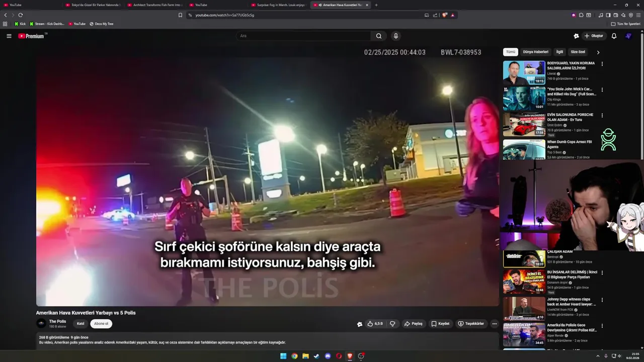The image size is (644, 362).
Task: Open the Stream - Kick Dashboard bookmark
Action: pyautogui.click(x=47, y=24)
